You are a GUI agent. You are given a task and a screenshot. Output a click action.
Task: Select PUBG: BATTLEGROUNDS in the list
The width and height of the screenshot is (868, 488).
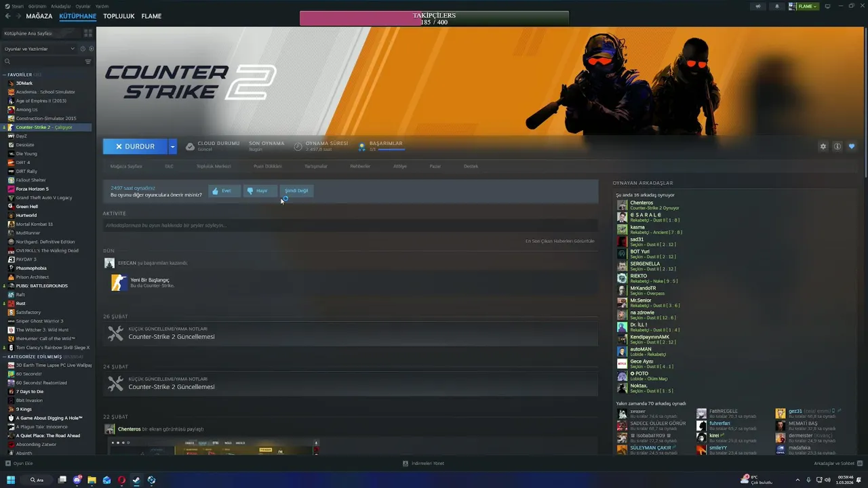(41, 286)
